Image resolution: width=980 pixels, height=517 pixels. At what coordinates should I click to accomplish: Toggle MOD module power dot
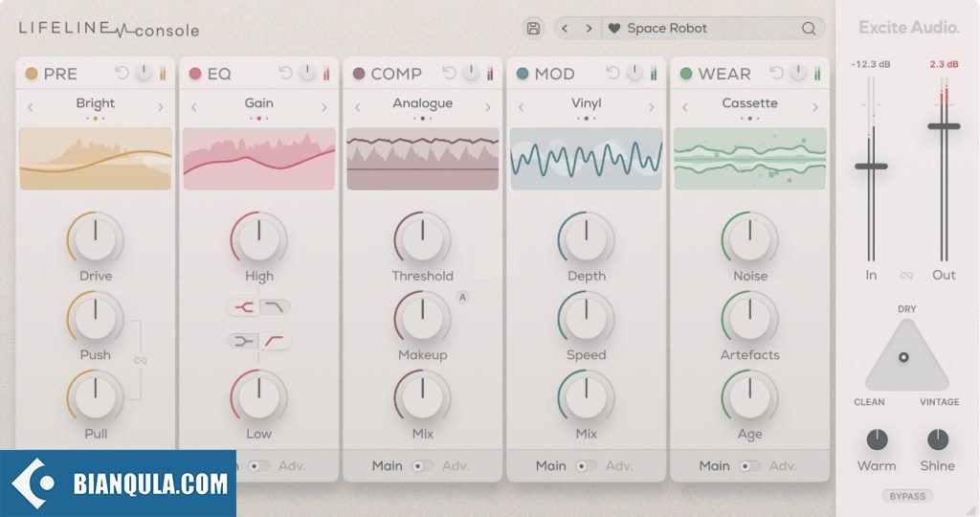click(x=523, y=74)
